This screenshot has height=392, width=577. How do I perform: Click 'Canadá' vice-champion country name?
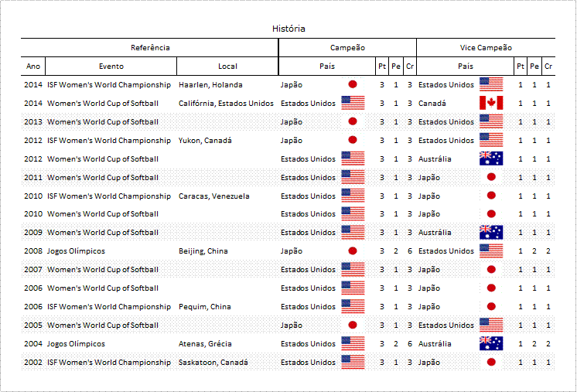[432, 104]
